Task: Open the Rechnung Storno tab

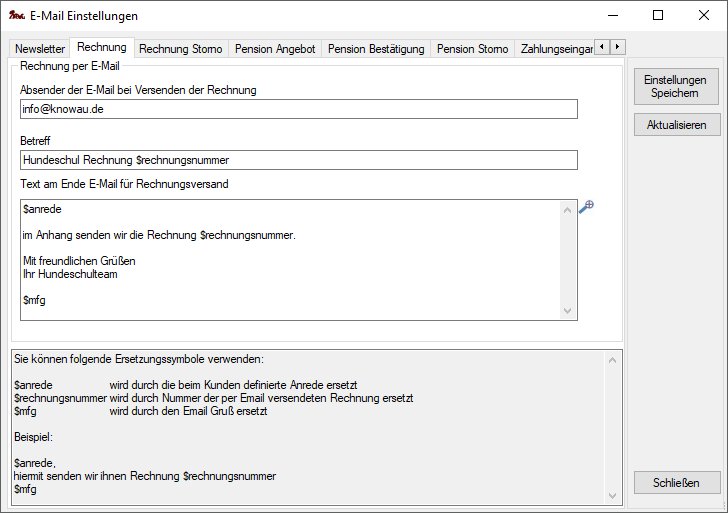Action: (x=180, y=48)
